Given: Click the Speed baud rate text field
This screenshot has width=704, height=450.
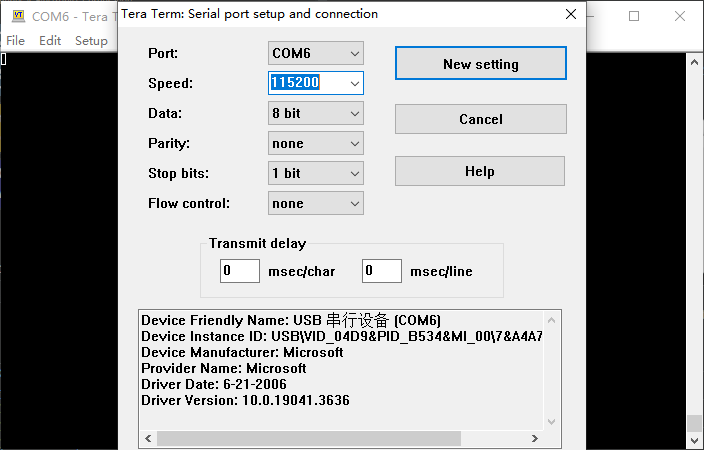Looking at the screenshot, I should pos(306,83).
